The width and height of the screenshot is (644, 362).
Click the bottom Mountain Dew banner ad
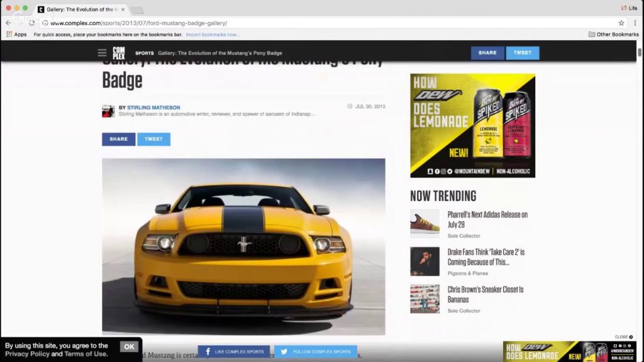pos(570,351)
